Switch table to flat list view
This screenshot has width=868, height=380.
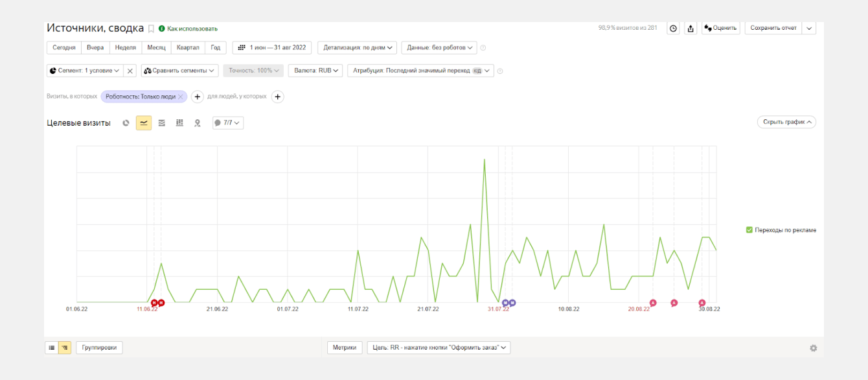pyautogui.click(x=51, y=348)
